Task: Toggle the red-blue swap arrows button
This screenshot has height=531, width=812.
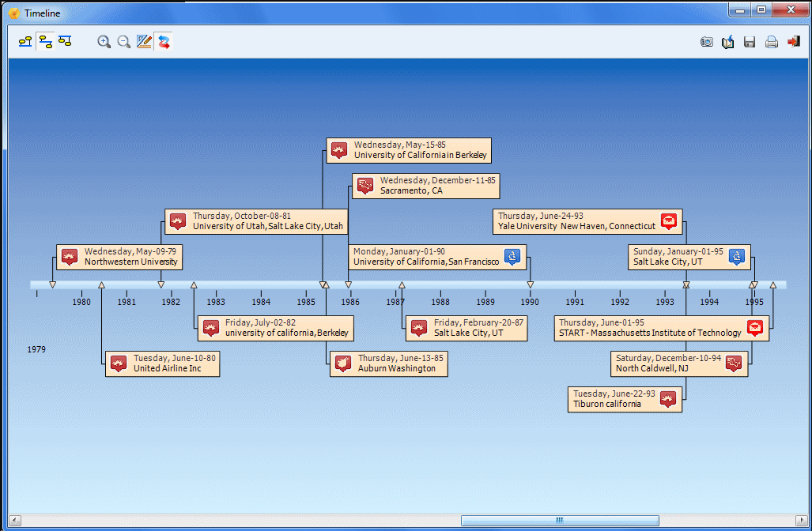Action: pos(164,42)
